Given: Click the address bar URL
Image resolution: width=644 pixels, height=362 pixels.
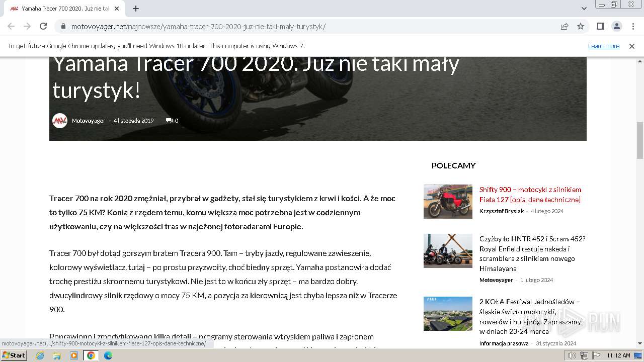Looking at the screenshot, I should coord(198,26).
